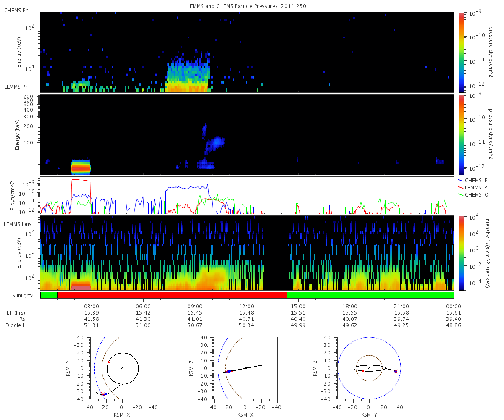Click the 'LT (hrs)' row label
This screenshot has height=420, width=504.
[16, 313]
